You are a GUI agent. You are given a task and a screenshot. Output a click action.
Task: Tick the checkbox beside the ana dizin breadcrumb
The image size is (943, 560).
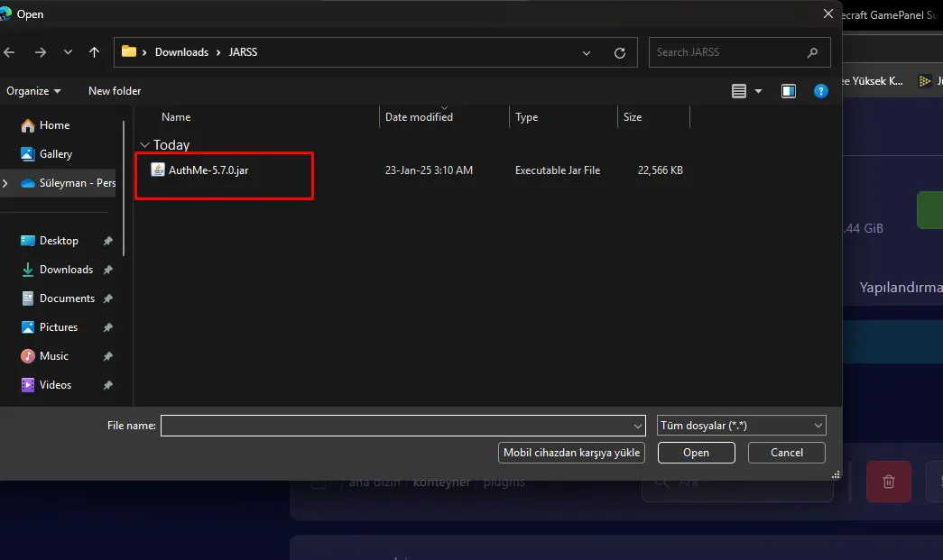[x=318, y=482]
